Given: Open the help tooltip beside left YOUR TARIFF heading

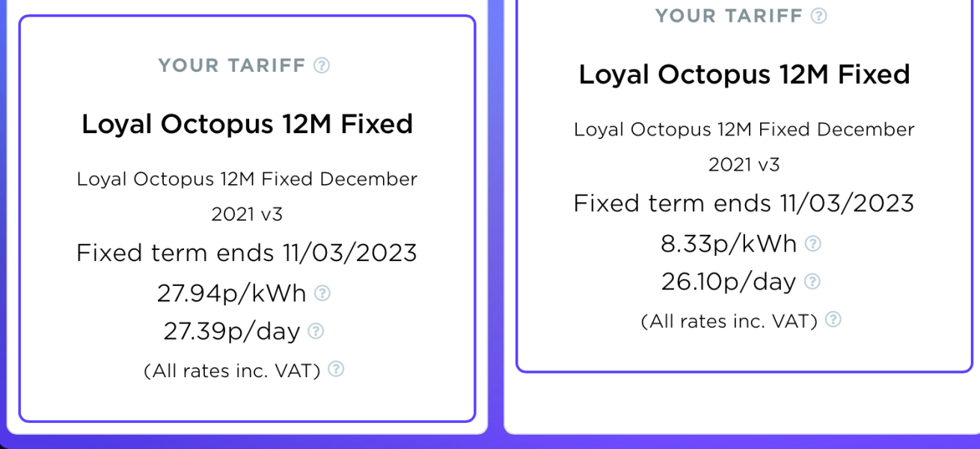Looking at the screenshot, I should tap(322, 65).
